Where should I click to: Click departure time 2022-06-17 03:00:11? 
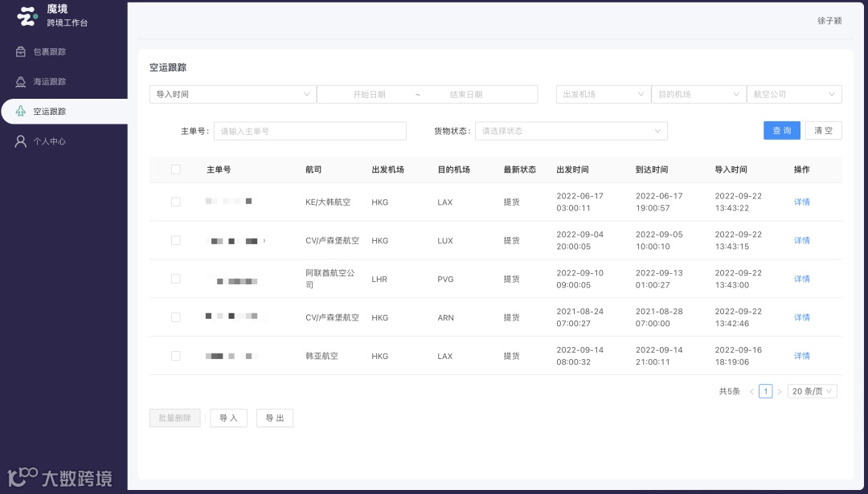[579, 202]
